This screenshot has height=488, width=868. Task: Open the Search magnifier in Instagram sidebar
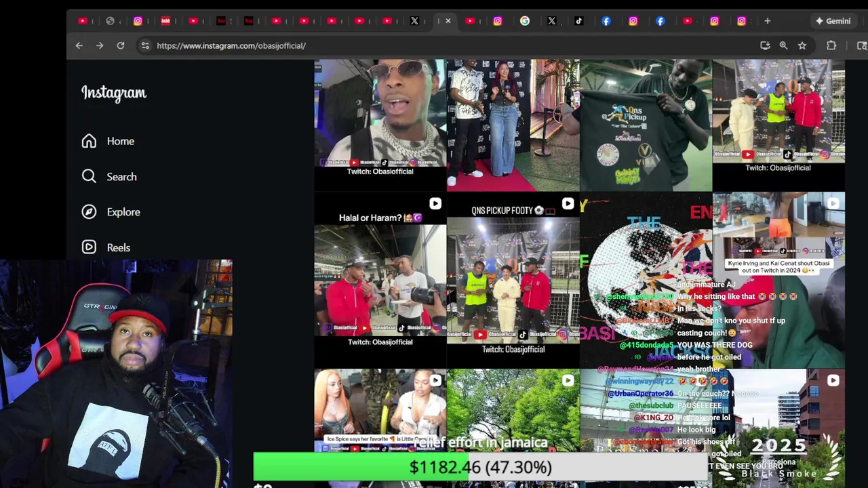coord(89,176)
